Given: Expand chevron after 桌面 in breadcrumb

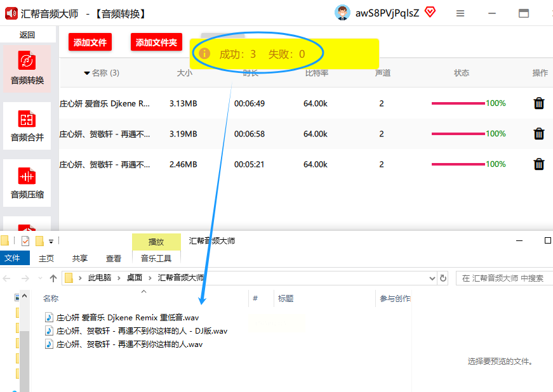Looking at the screenshot, I should click(x=150, y=278).
